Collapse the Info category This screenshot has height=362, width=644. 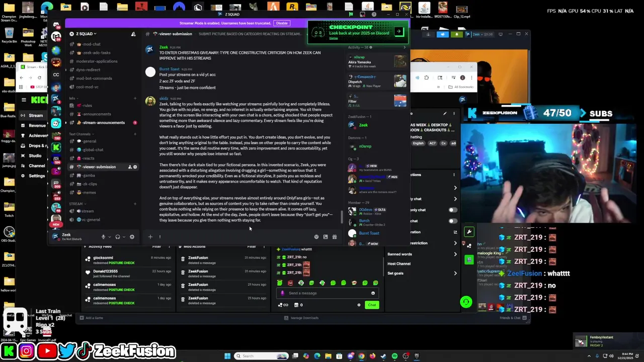pos(73,99)
